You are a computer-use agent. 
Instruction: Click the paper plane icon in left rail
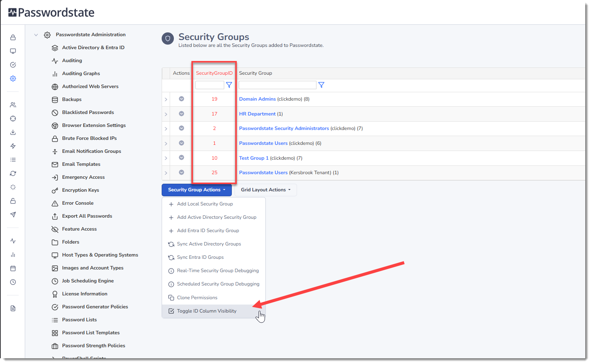[x=13, y=215]
